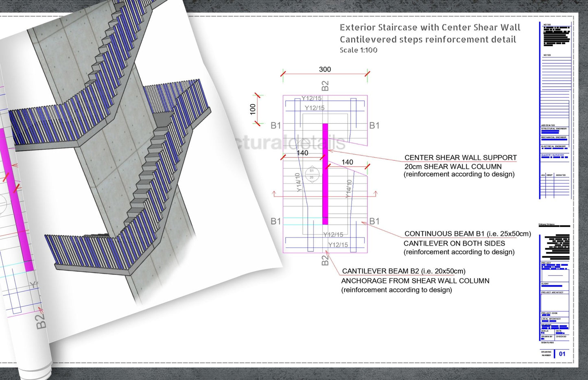
Task: Click the QUANTITY SURVEYOR field
Action: pos(553,155)
